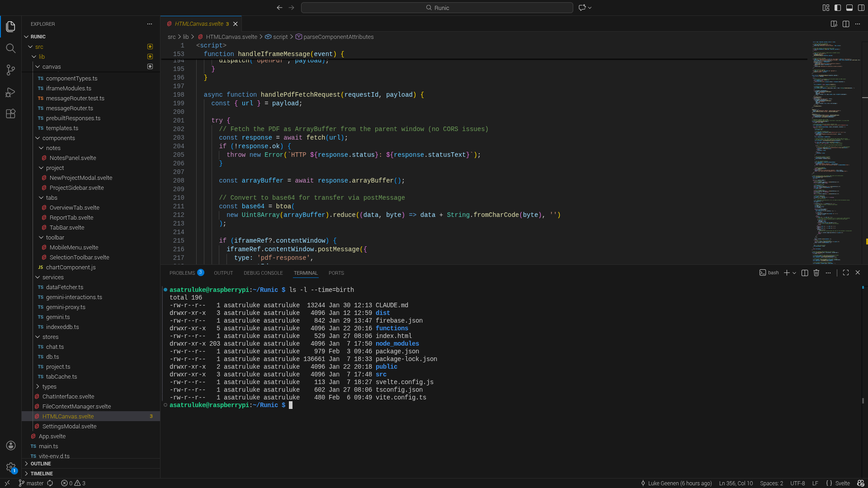
Task: Toggle primary side bar visibility
Action: (x=837, y=8)
